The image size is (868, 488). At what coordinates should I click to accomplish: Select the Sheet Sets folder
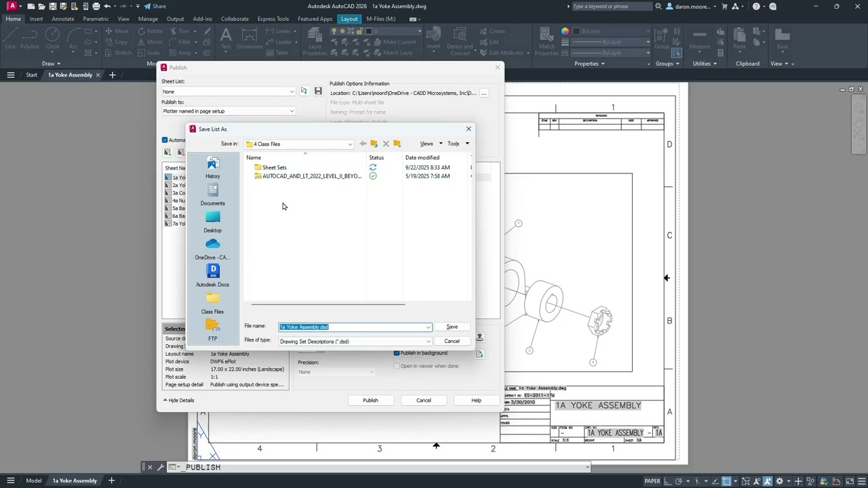[271, 167]
